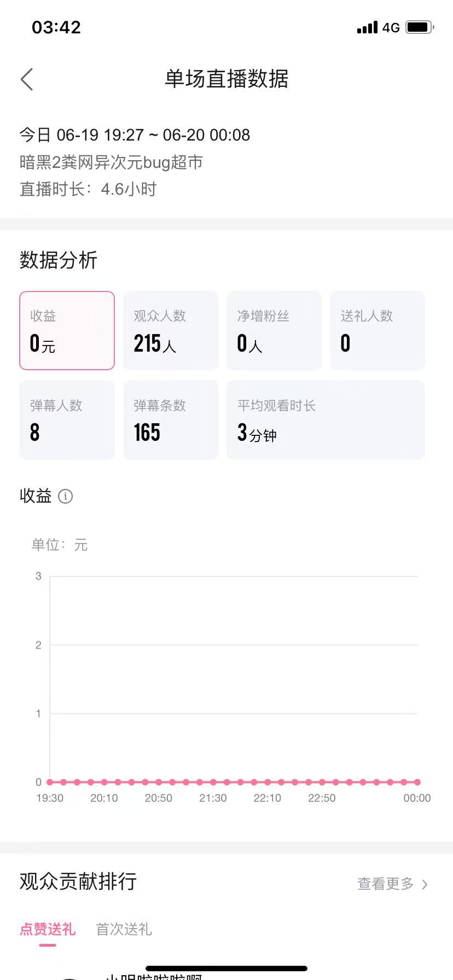Select the 弹幕人数 8 data card
453x980 pixels.
67,419
